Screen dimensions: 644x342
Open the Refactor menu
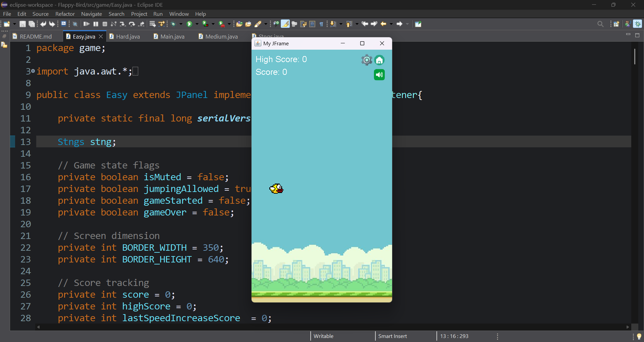[65, 14]
